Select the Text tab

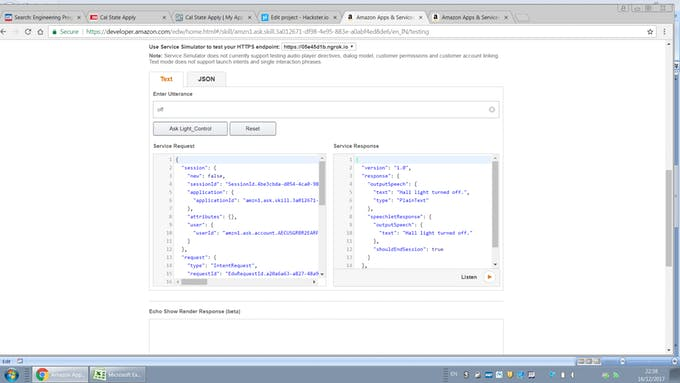(x=166, y=79)
